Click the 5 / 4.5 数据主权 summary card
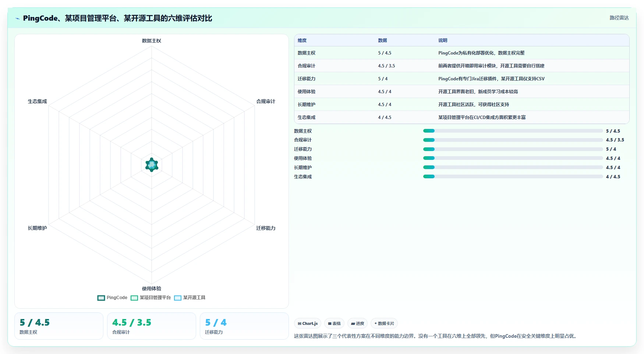 click(x=59, y=326)
